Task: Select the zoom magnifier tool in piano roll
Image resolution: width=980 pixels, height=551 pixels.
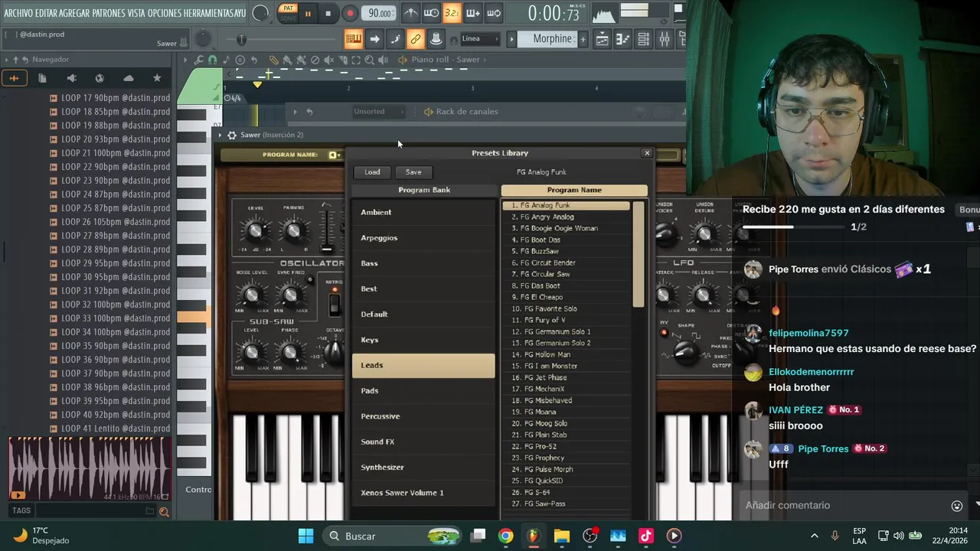Action: [369, 60]
